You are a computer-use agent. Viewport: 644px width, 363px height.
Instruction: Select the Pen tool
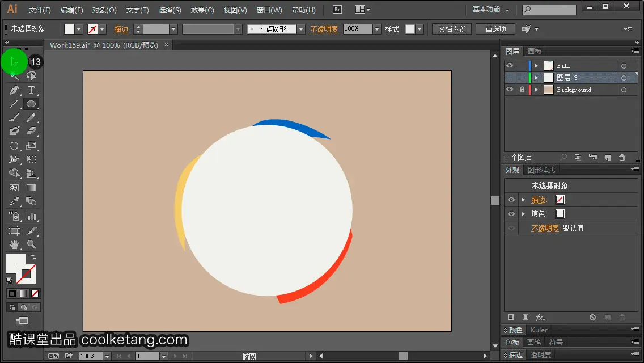click(x=14, y=90)
